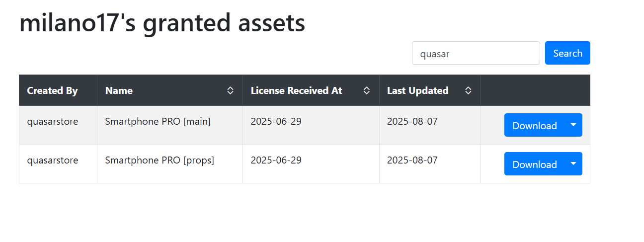Click quasarstore in the first row

tap(52, 121)
